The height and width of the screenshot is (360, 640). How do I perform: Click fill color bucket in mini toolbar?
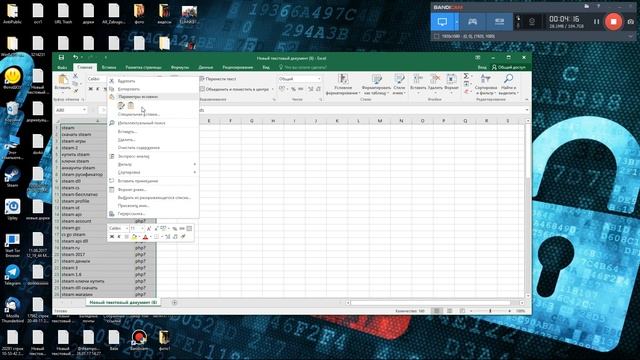click(x=134, y=237)
